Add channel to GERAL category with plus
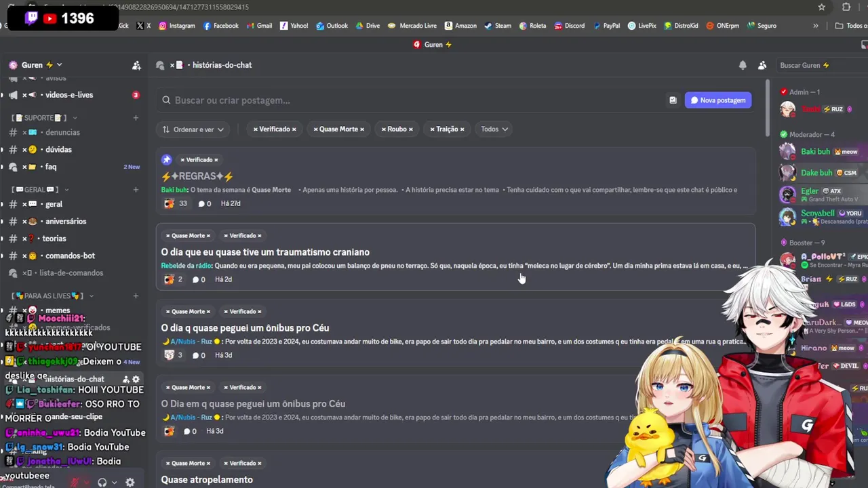Viewport: 868px width, 488px height. pos(136,190)
